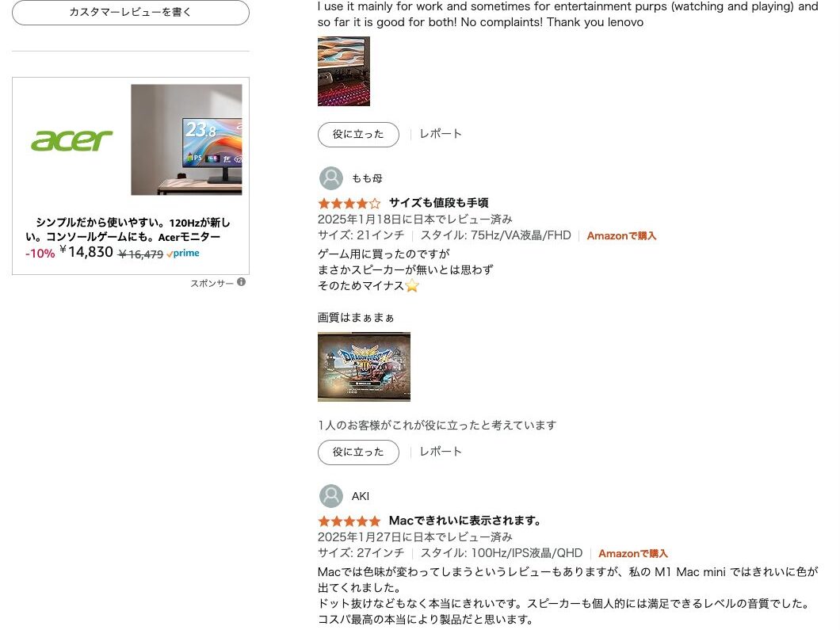The height and width of the screenshot is (630, 840).
Task: Open review title Macできれいに表示されます。
Action: 465,521
